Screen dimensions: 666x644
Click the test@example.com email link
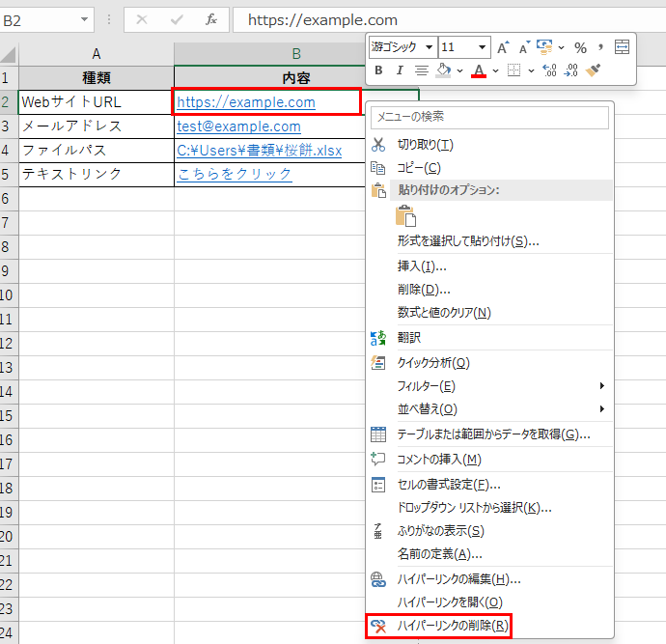pyautogui.click(x=238, y=126)
